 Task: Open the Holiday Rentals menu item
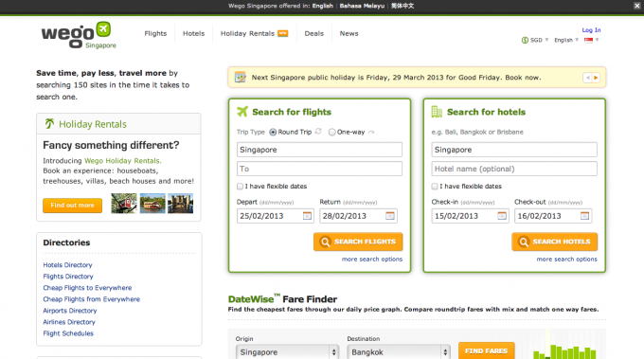[x=254, y=34]
